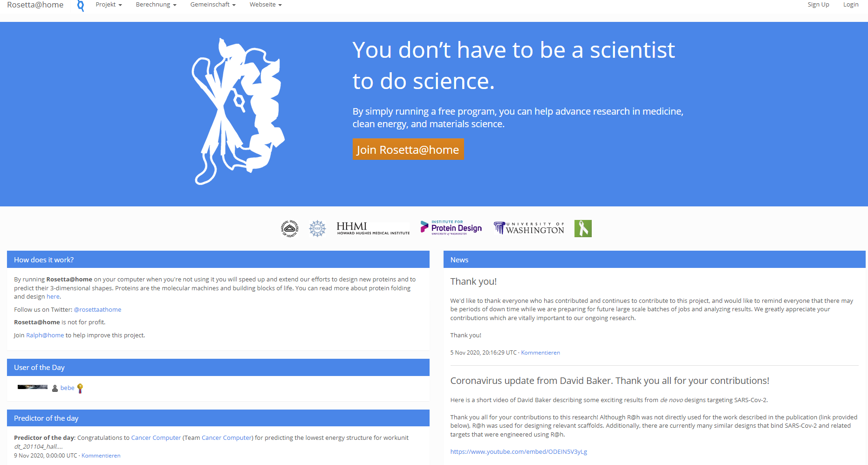Open the University of Washington logo
Viewport: 868px width, 465px height.
(529, 228)
